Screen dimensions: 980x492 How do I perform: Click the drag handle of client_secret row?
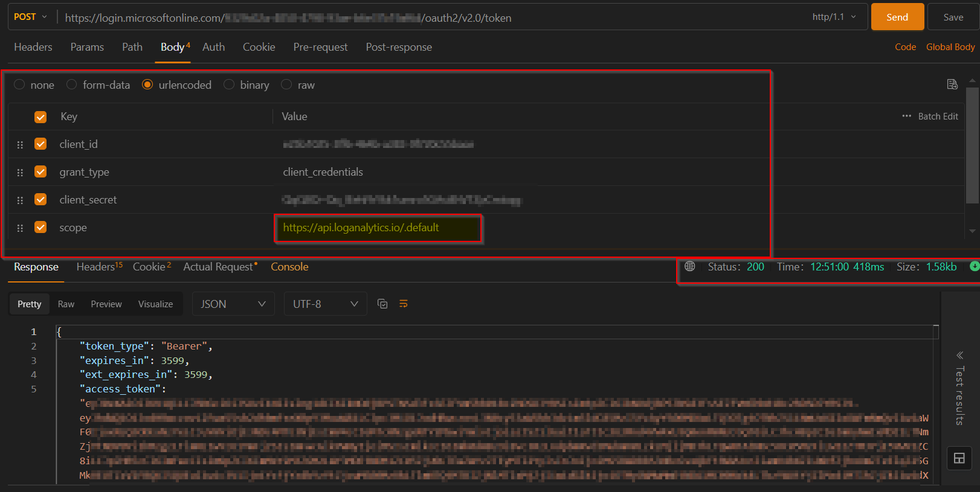pos(20,200)
